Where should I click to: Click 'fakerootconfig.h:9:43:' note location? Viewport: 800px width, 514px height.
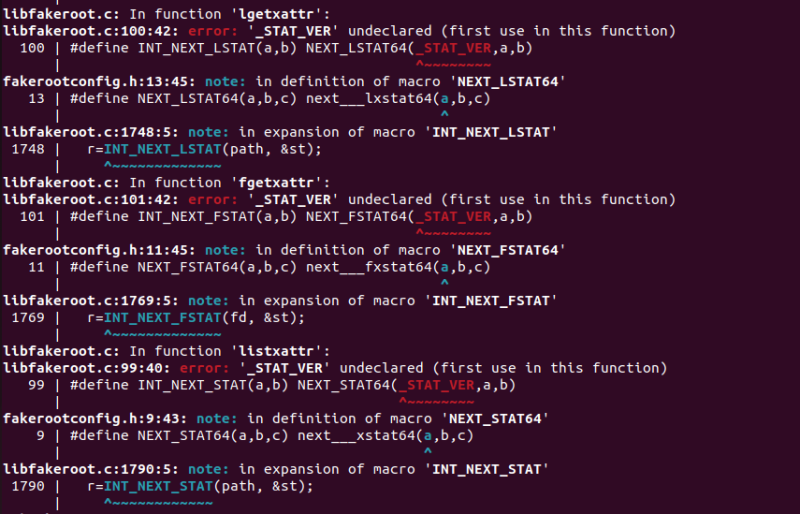[95, 419]
